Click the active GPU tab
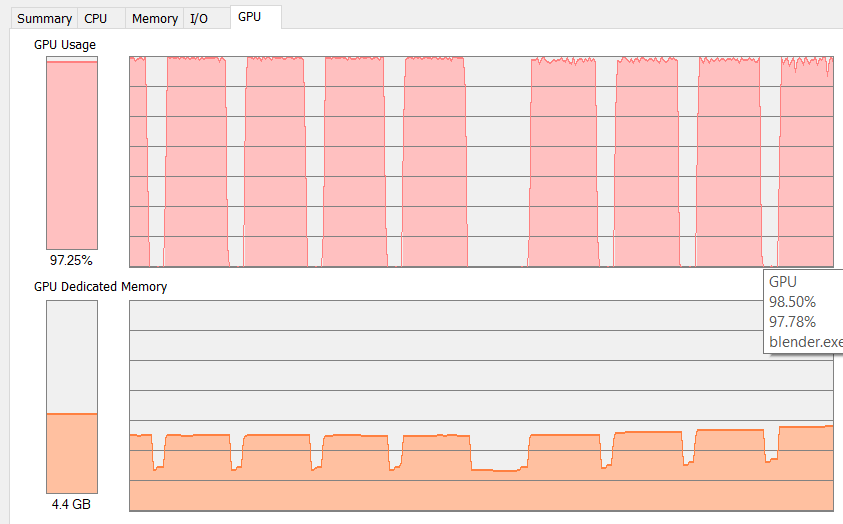The height and width of the screenshot is (524, 843). click(x=249, y=17)
